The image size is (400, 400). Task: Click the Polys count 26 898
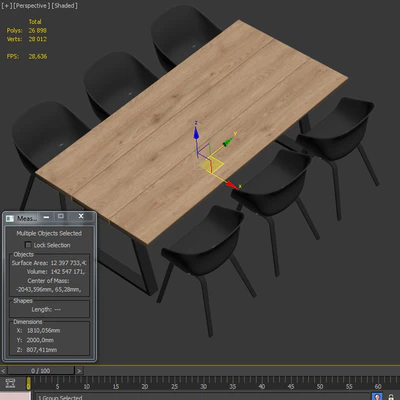(38, 30)
